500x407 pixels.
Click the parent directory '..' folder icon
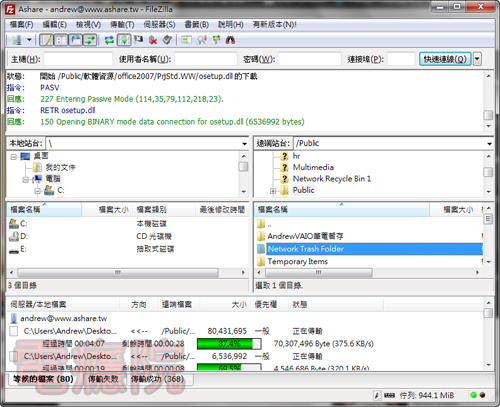pos(261,224)
